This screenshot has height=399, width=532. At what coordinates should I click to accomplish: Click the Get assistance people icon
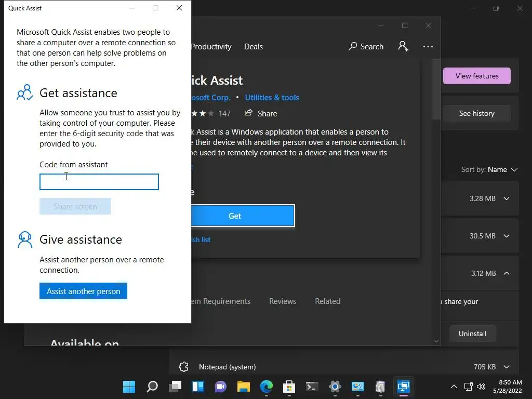pos(25,92)
